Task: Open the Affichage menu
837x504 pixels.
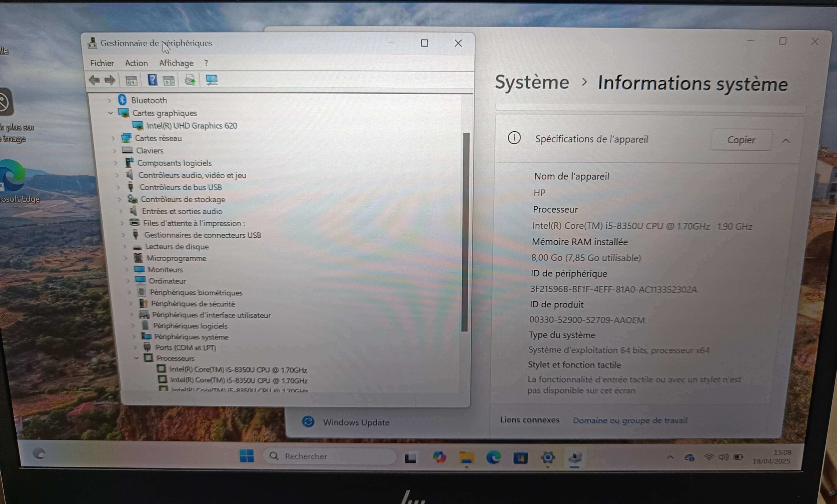Action: (x=176, y=63)
